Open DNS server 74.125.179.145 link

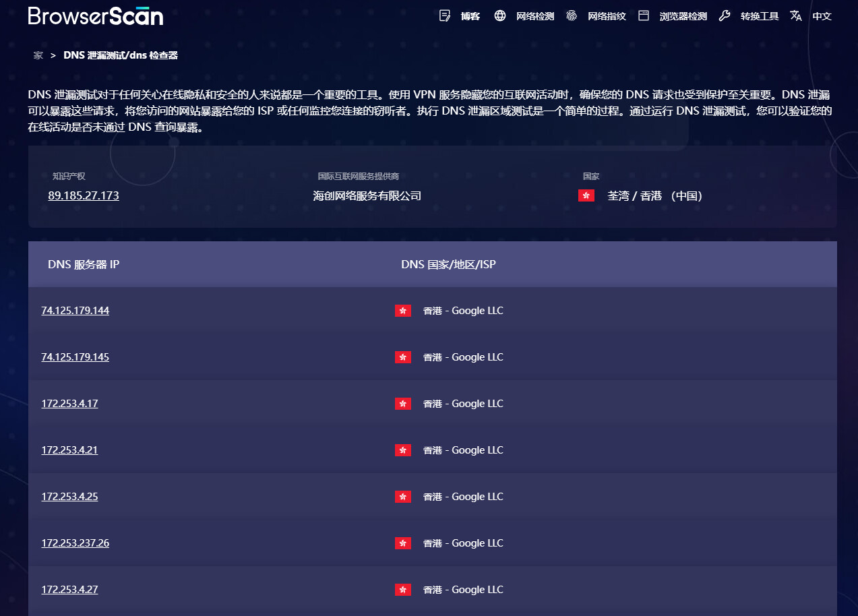click(x=75, y=357)
